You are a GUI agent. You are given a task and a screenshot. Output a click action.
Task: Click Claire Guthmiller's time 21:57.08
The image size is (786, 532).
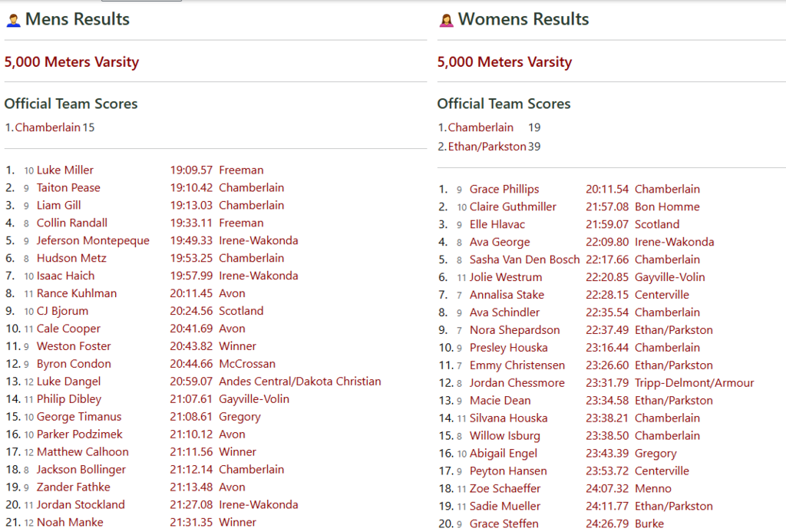pos(606,207)
